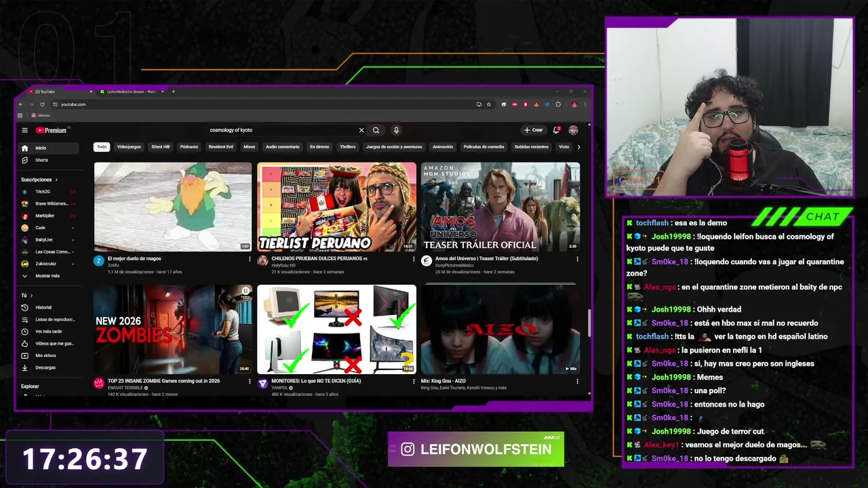Open the account avatar menu on YouTube
The image size is (868, 488).
tap(573, 130)
